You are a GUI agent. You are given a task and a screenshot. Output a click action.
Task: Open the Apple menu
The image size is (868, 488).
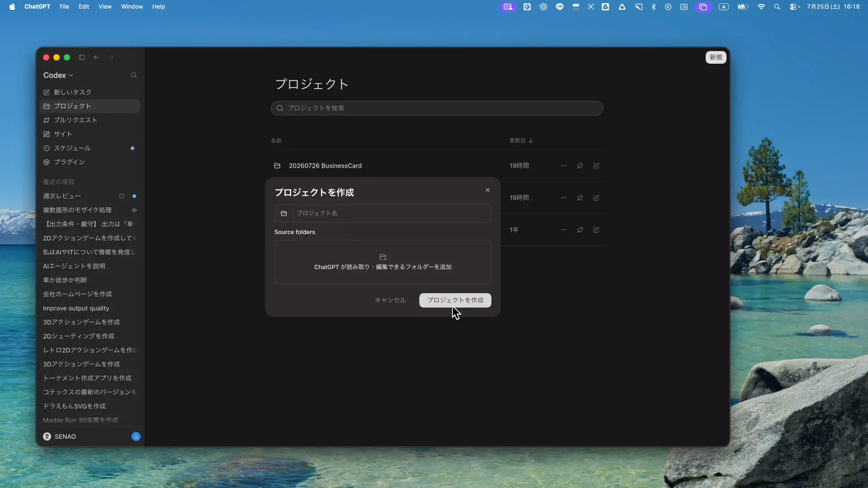12,7
